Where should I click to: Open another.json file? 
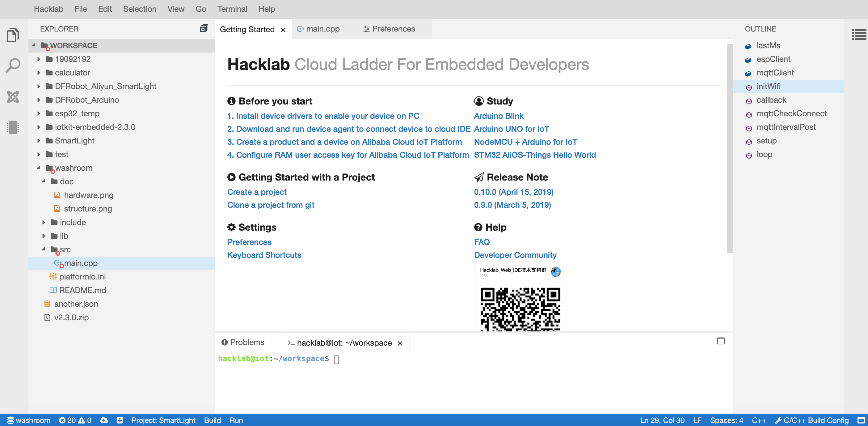(122, 304)
